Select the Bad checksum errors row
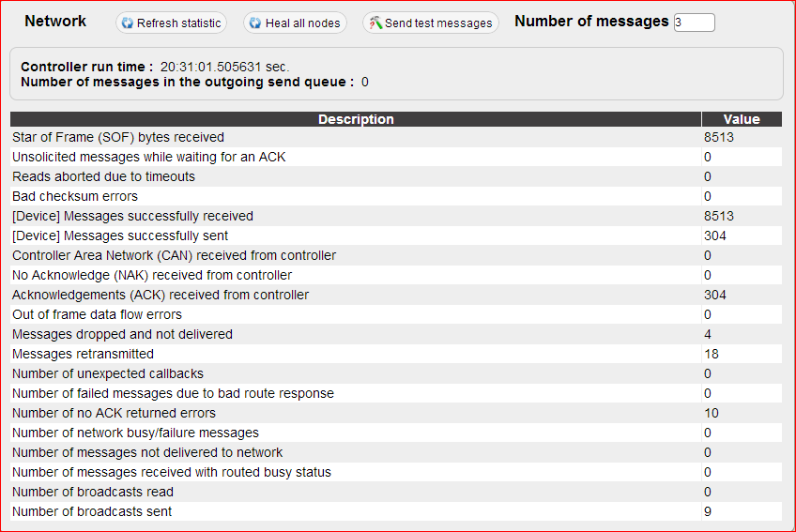796x532 pixels. (x=396, y=196)
